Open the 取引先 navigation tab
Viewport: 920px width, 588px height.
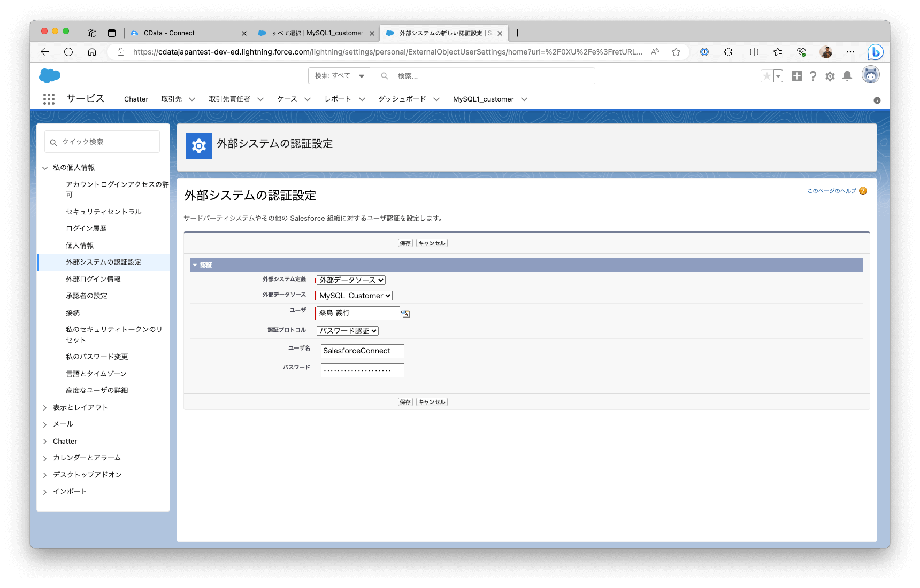pyautogui.click(x=172, y=99)
